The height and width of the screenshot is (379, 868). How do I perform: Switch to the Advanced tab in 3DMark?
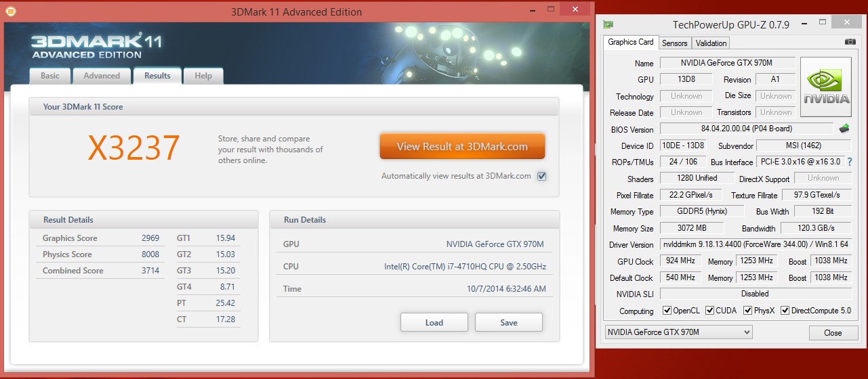(x=102, y=76)
